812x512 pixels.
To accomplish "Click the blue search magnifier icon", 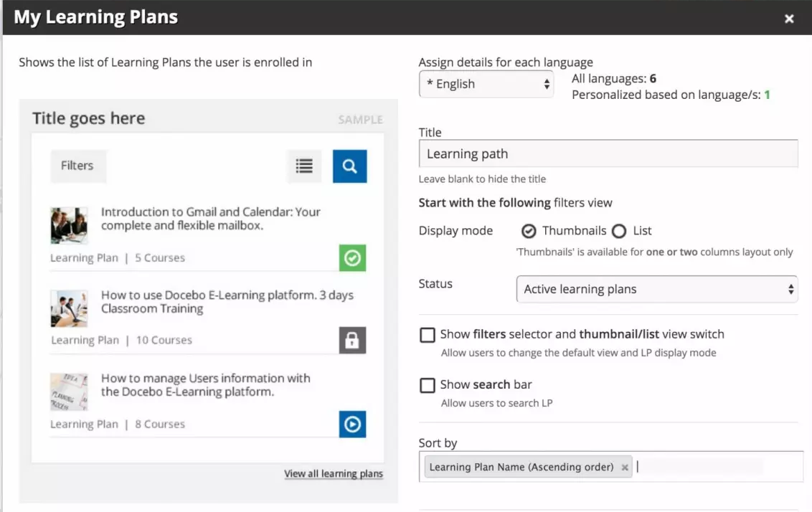I will [x=349, y=166].
